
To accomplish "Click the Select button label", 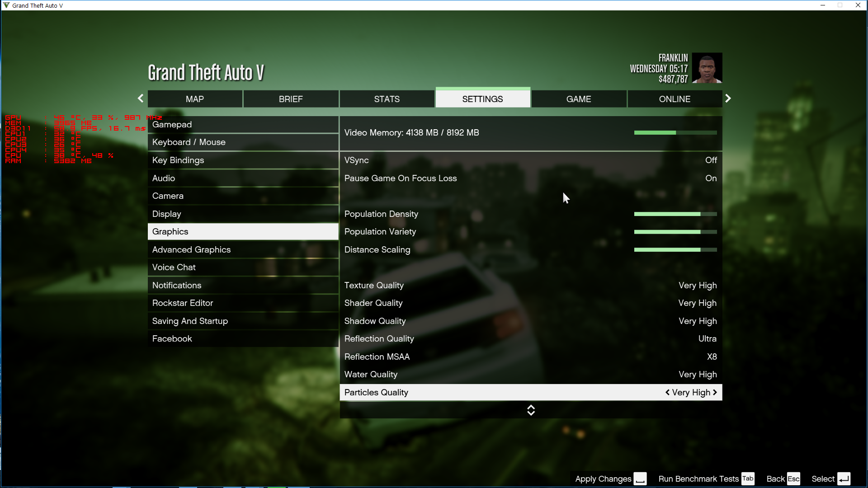I will coord(823,479).
